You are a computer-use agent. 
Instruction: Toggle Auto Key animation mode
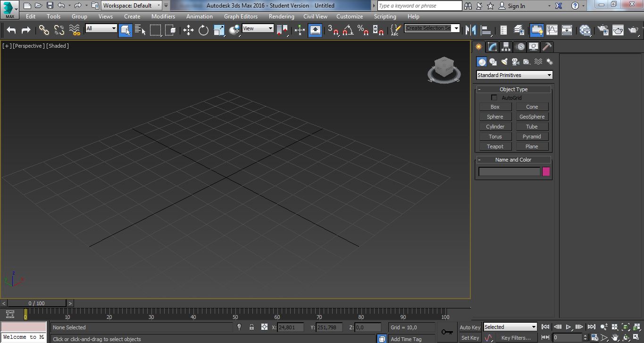click(x=469, y=327)
